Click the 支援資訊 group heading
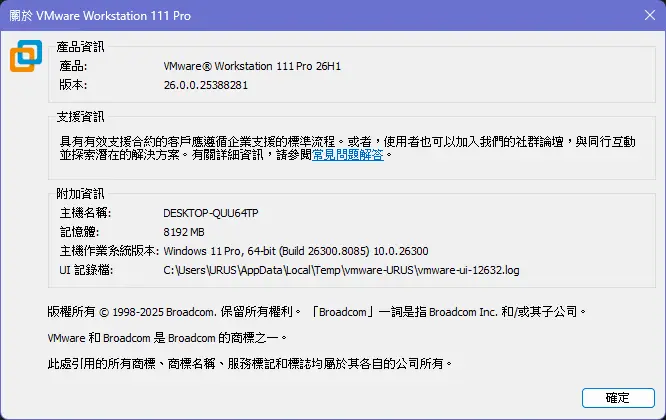This screenshot has width=666, height=420. pos(80,117)
